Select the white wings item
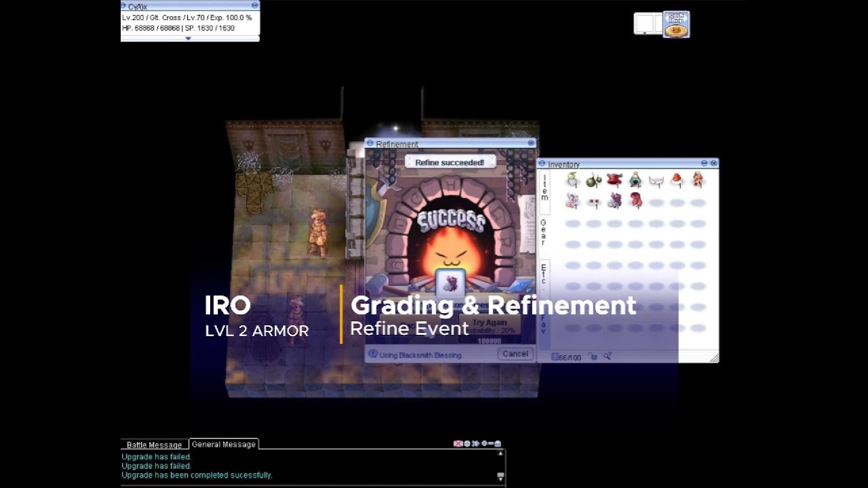This screenshot has height=488, width=868. tap(656, 182)
